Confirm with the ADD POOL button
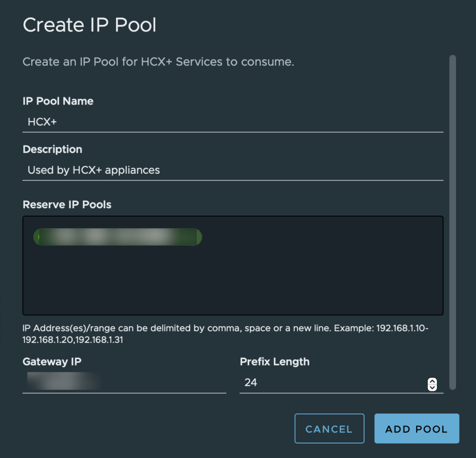 pyautogui.click(x=416, y=429)
